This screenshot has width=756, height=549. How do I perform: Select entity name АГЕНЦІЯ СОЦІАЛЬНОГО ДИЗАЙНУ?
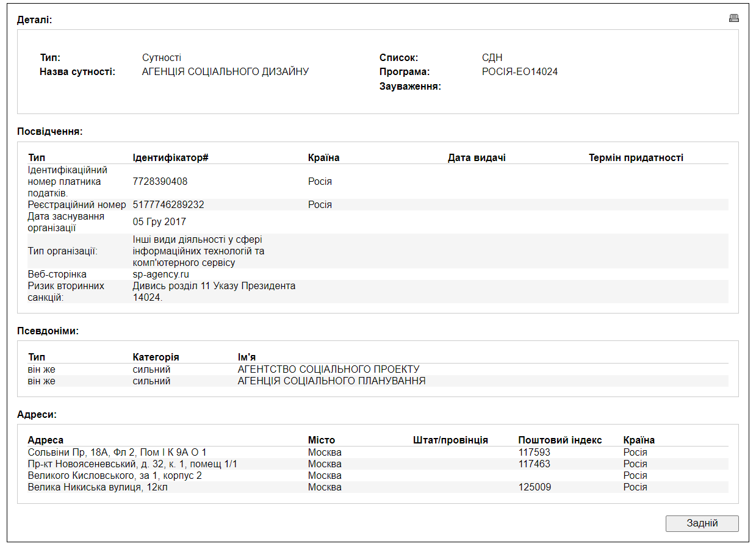click(x=225, y=72)
